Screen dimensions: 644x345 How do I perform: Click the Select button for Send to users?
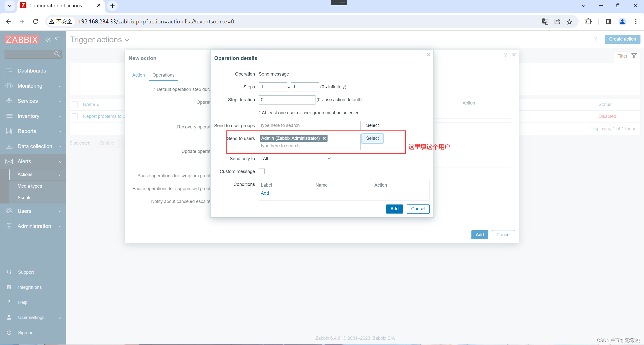371,138
